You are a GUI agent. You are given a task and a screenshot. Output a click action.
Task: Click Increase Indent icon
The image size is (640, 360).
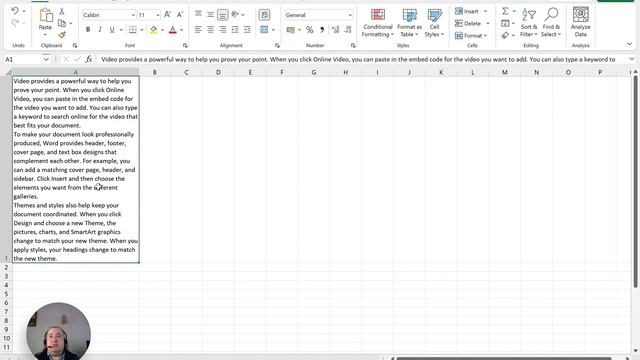[x=247, y=29]
